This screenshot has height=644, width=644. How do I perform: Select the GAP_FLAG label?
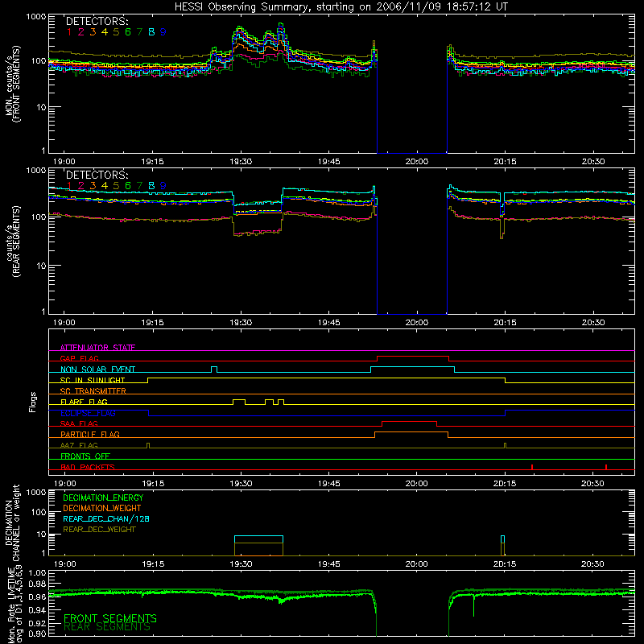79,358
